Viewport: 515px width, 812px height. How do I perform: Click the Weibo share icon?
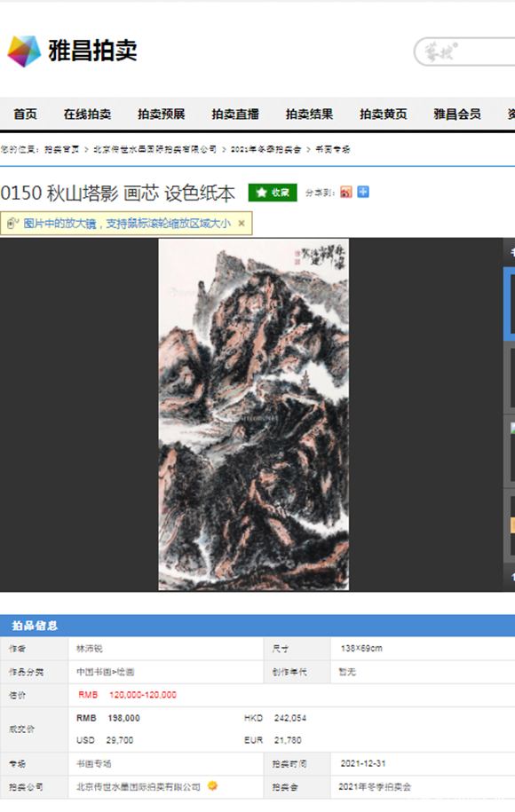click(x=346, y=193)
